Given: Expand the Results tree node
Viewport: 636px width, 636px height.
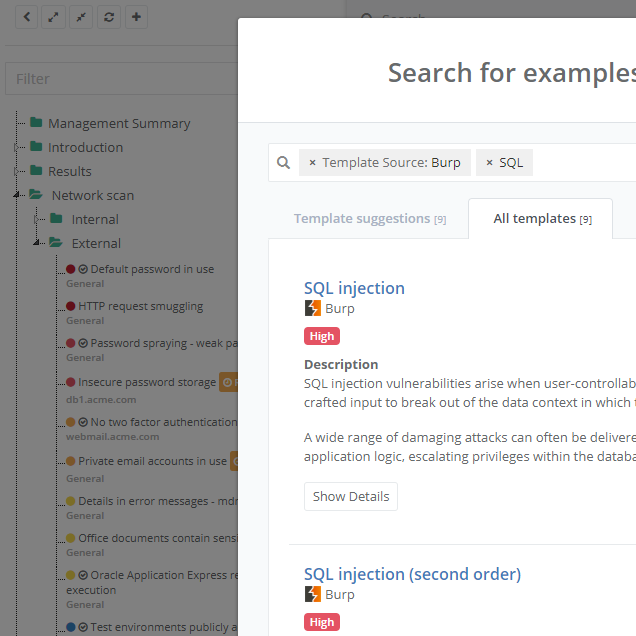Looking at the screenshot, I should [x=17, y=171].
